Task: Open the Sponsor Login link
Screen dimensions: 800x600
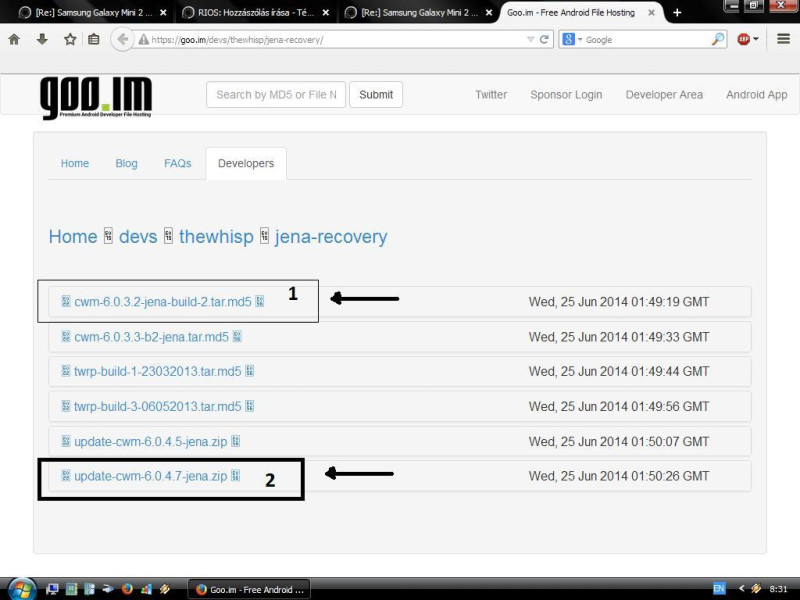Action: [x=566, y=94]
